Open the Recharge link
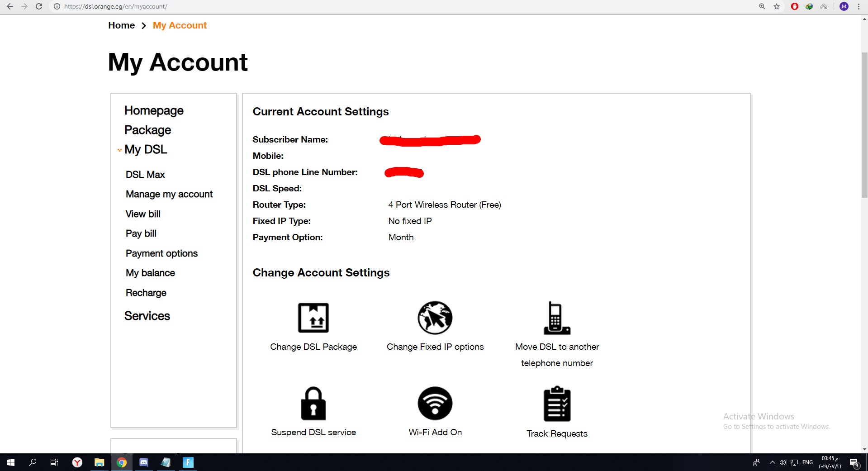The height and width of the screenshot is (471, 868). coord(146,293)
